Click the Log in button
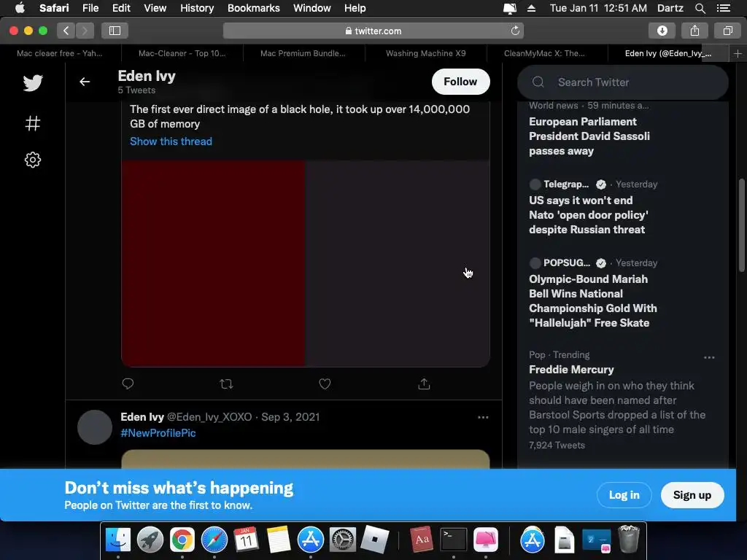 [x=624, y=495]
